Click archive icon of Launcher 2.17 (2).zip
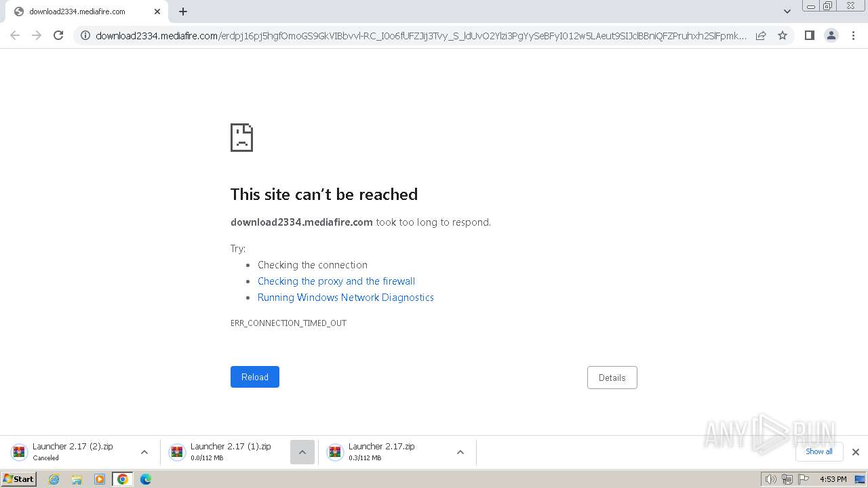 tap(19, 452)
